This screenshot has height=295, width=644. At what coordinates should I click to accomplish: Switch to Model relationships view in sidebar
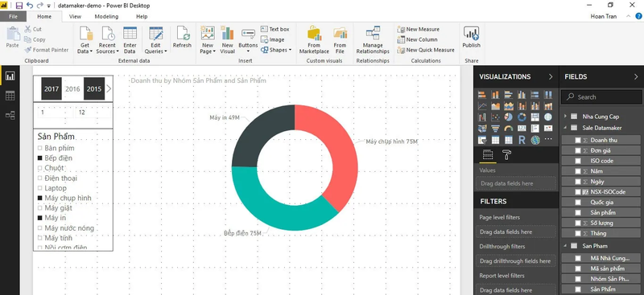tap(10, 115)
